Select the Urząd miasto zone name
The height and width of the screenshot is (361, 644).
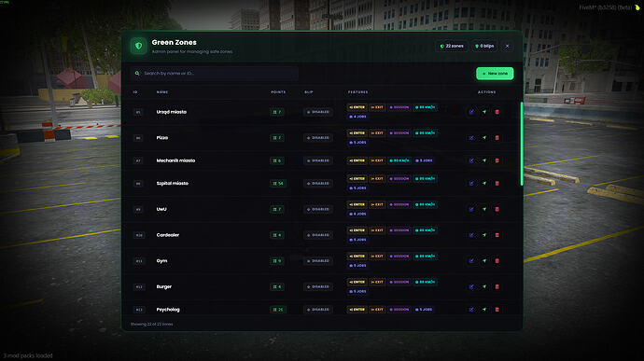point(172,112)
